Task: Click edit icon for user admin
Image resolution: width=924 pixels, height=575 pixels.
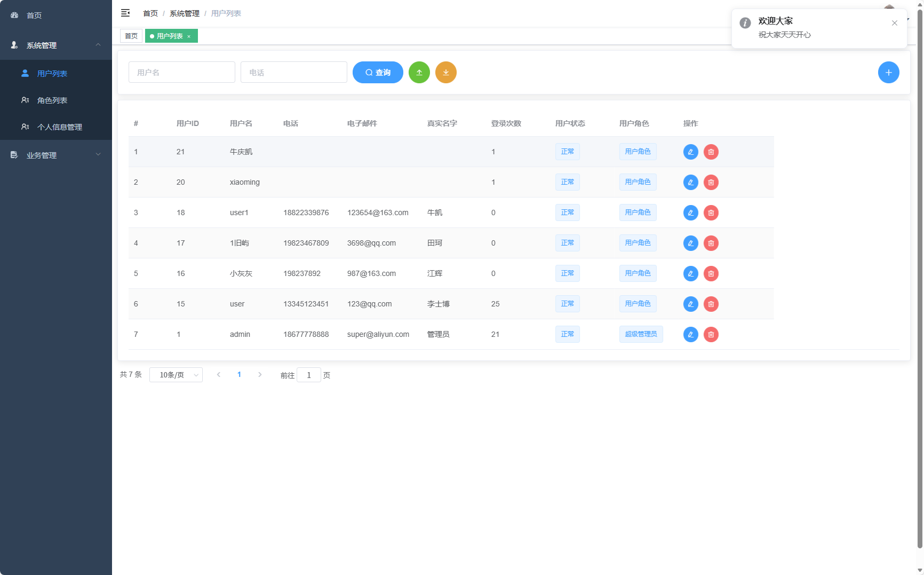Action: (690, 334)
